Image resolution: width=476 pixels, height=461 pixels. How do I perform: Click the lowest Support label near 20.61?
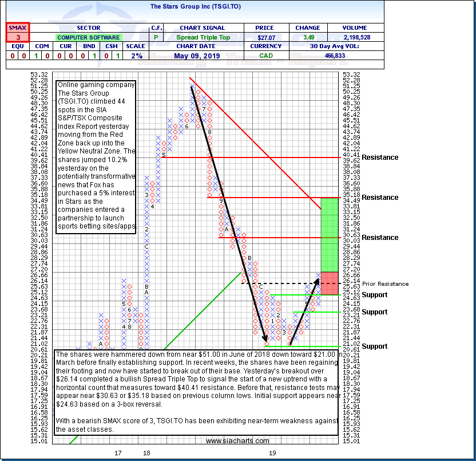(375, 346)
